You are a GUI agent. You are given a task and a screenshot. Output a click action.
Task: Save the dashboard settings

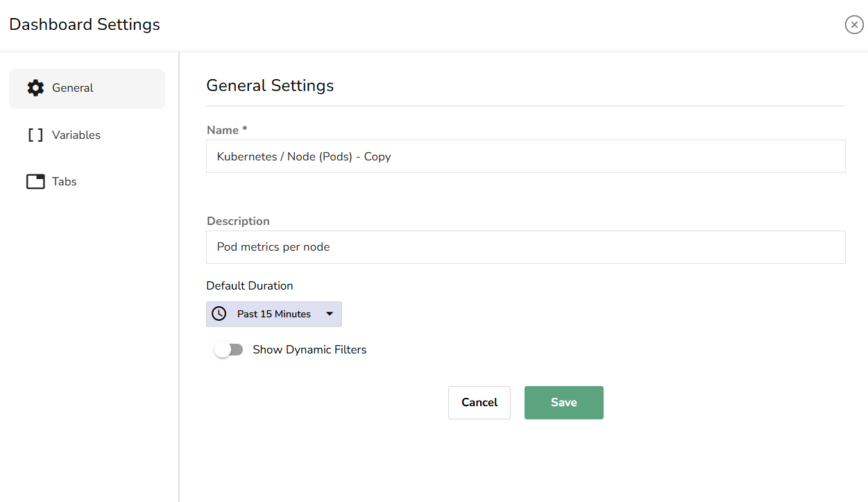pos(563,402)
